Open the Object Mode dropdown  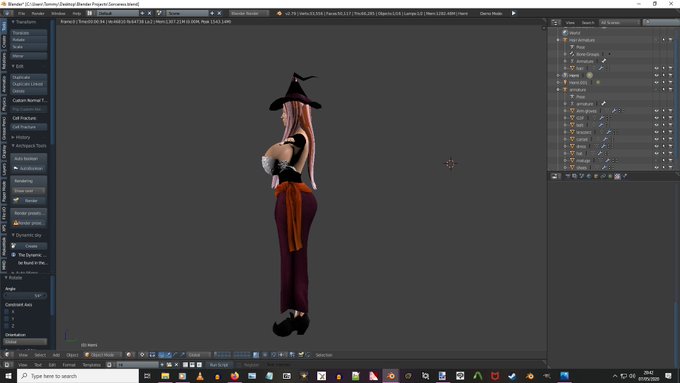pyautogui.click(x=102, y=355)
